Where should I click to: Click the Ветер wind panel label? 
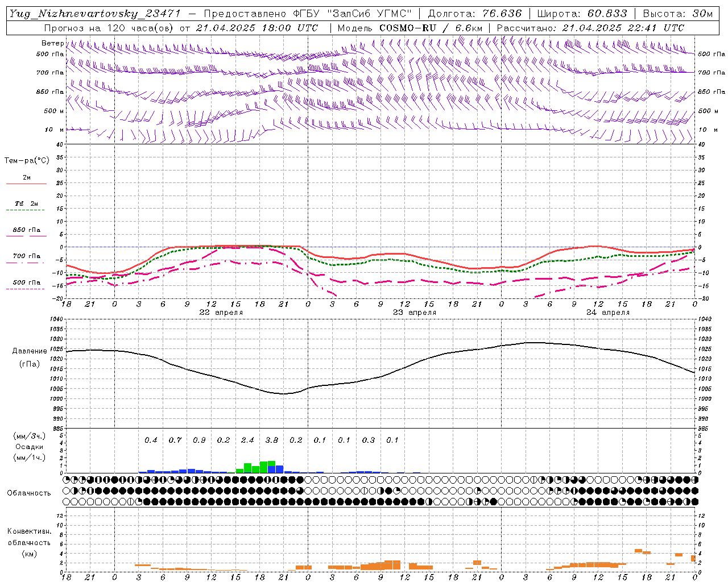(x=52, y=43)
